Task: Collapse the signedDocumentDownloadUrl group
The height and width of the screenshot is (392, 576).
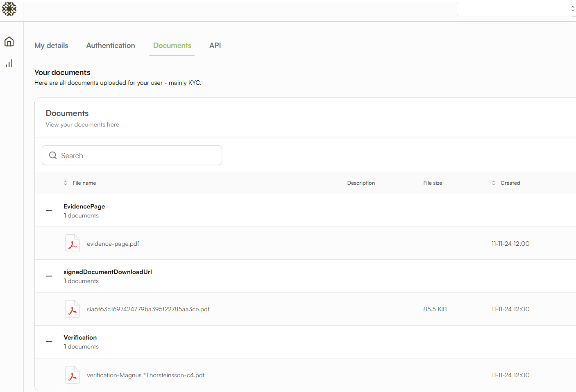Action: 49,276
